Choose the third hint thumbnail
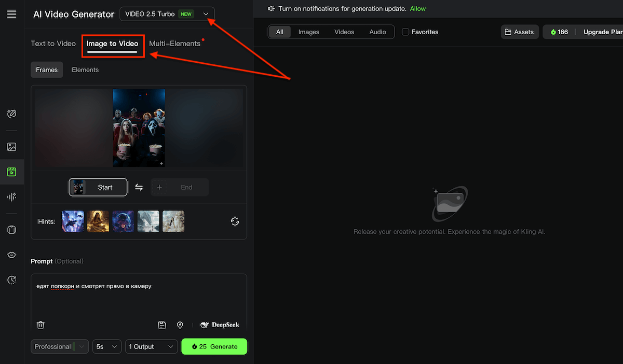623x364 pixels. tap(123, 221)
